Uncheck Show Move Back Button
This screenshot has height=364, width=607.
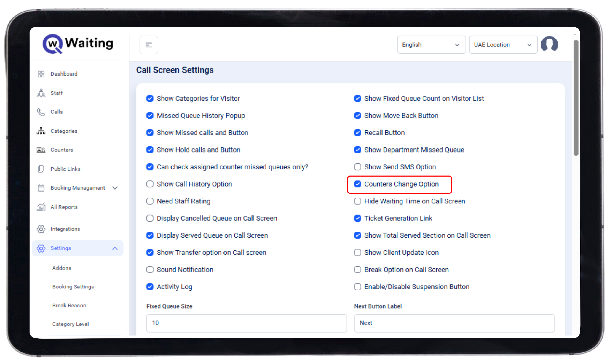358,116
